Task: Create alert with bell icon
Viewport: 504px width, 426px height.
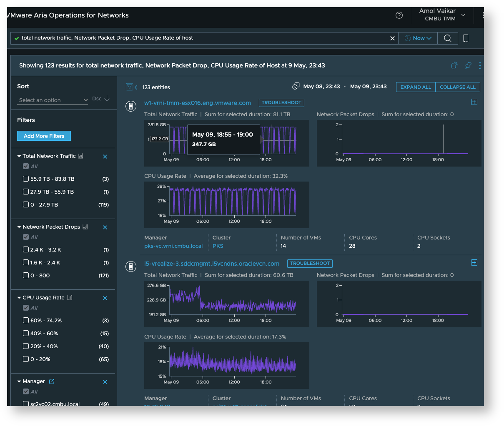Action: [x=454, y=65]
